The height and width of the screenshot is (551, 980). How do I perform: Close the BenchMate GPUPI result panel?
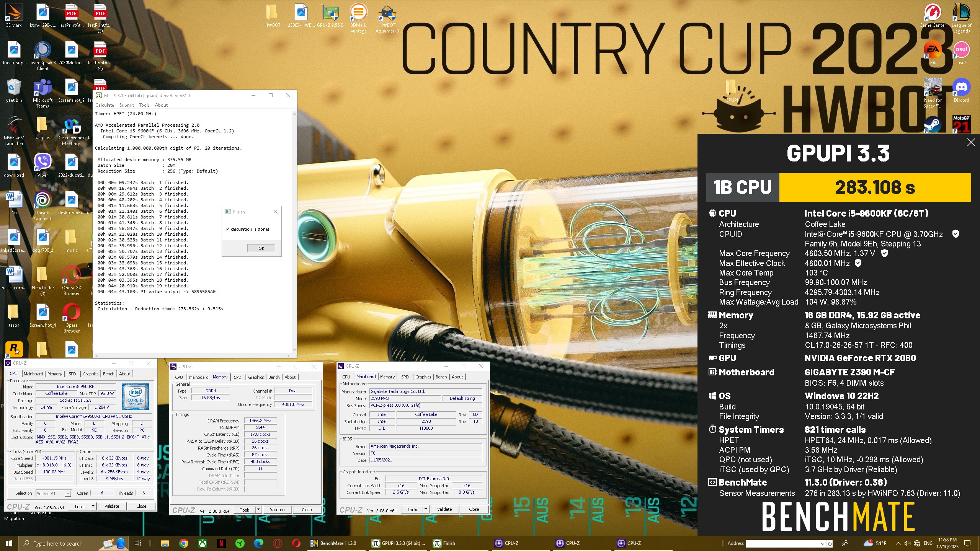click(971, 142)
